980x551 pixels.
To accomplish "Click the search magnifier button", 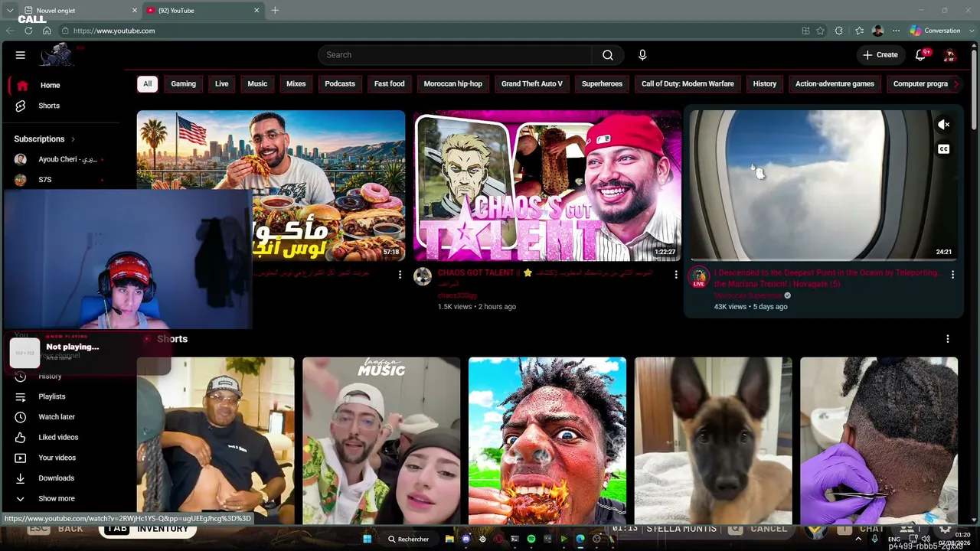I will coord(608,55).
